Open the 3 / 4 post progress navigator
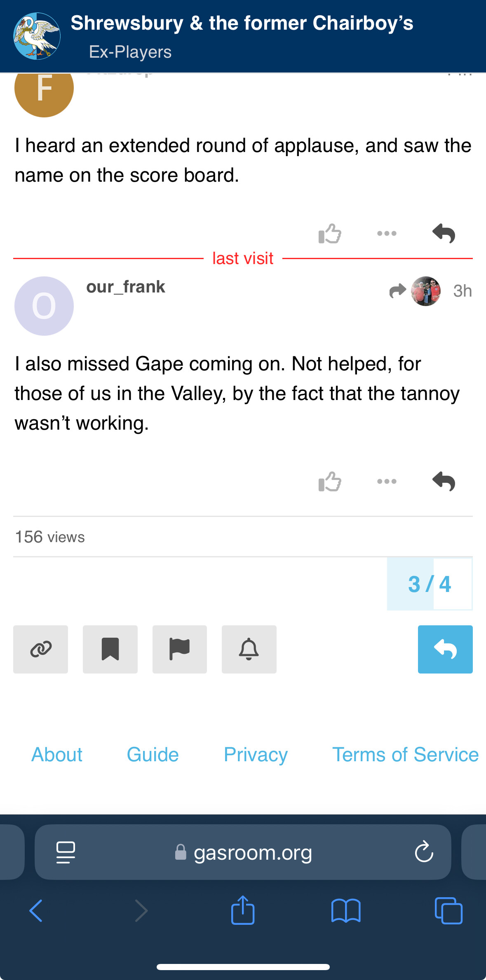This screenshot has width=486, height=980. tap(430, 584)
